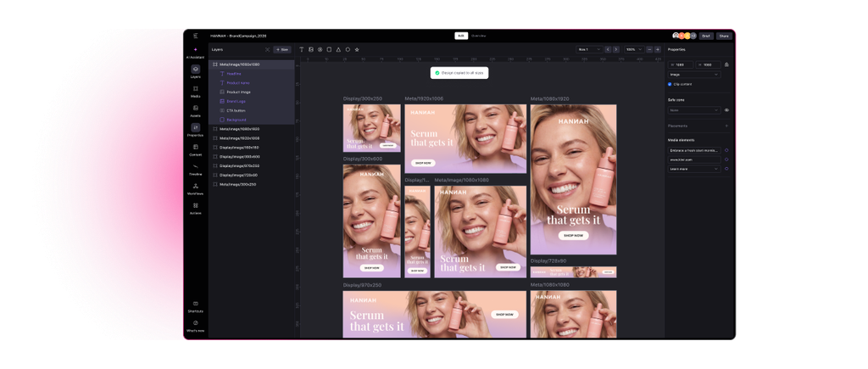Go to next row with right arrow

coord(616,49)
